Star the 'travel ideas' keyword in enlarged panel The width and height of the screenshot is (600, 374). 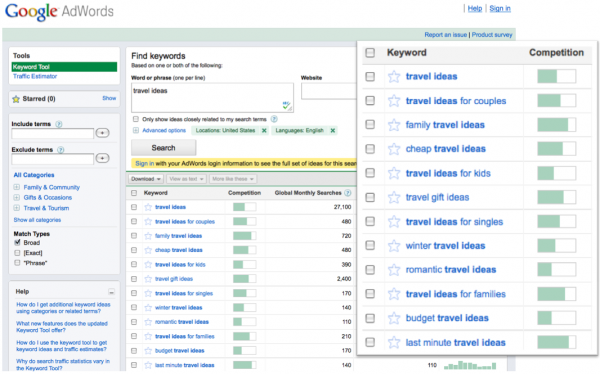point(394,77)
